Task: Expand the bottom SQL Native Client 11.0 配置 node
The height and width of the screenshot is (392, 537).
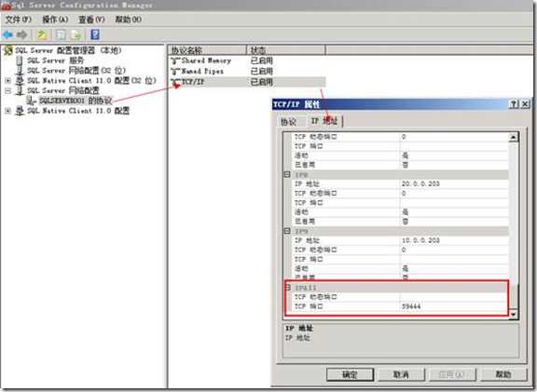Action: point(7,111)
